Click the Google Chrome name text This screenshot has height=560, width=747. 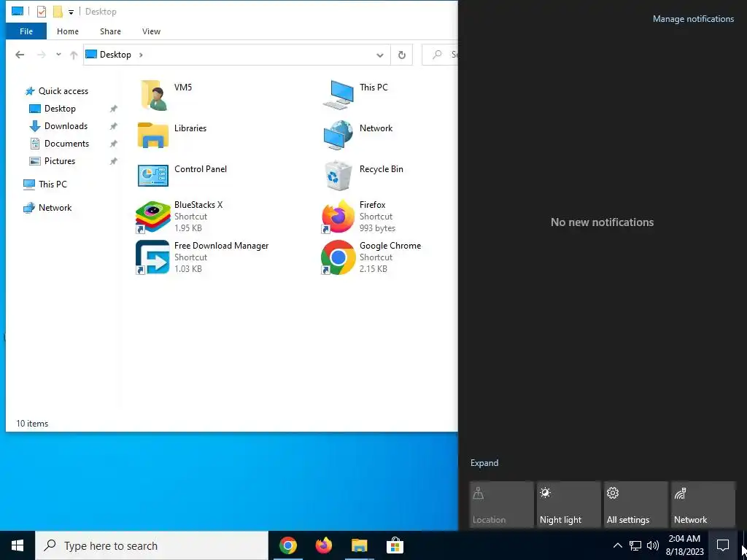[x=390, y=246]
